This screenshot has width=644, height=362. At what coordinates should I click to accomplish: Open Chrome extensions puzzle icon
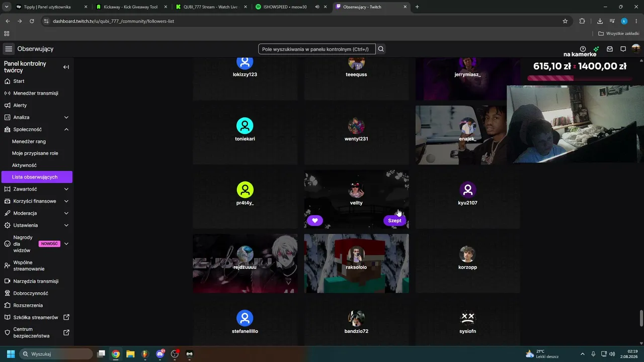582,21
